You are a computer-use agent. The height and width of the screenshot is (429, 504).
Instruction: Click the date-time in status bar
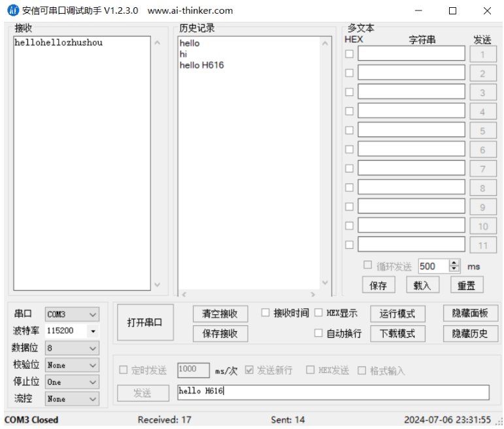(447, 420)
